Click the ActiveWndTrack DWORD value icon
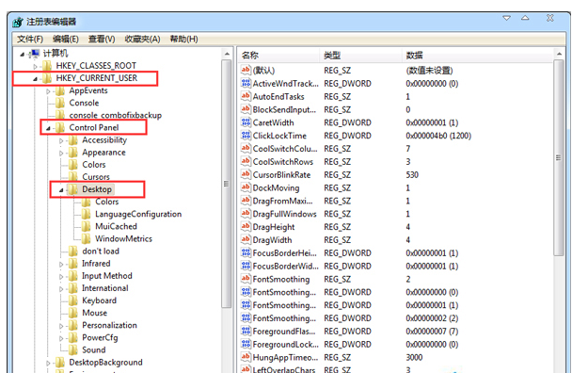The image size is (588, 373). [x=246, y=83]
